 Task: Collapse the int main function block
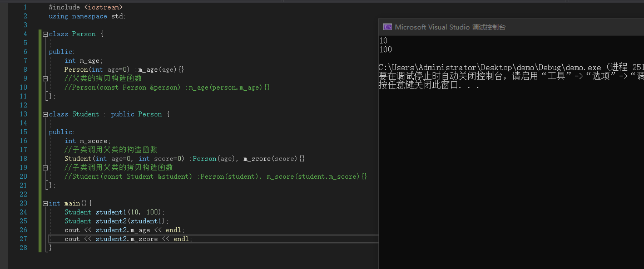[45, 203]
